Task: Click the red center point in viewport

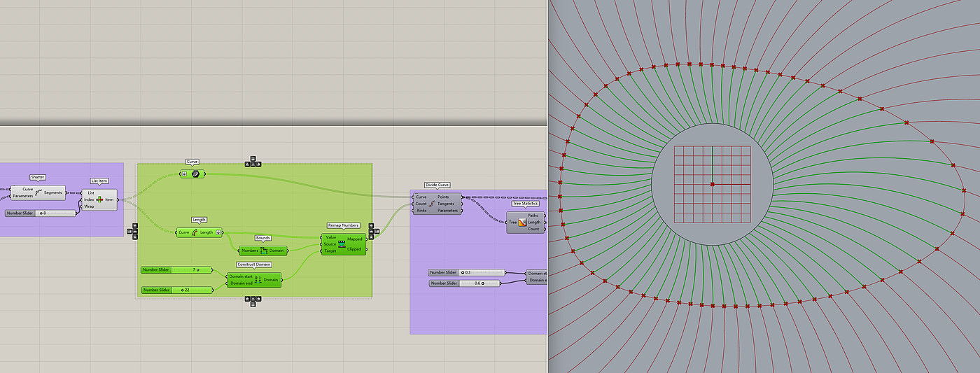Action: pos(713,184)
